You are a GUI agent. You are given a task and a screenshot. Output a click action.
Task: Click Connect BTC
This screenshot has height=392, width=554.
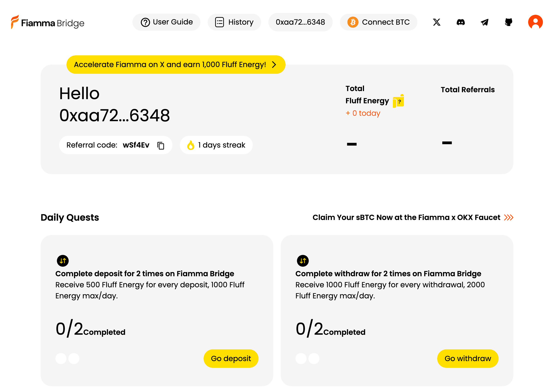pos(379,22)
